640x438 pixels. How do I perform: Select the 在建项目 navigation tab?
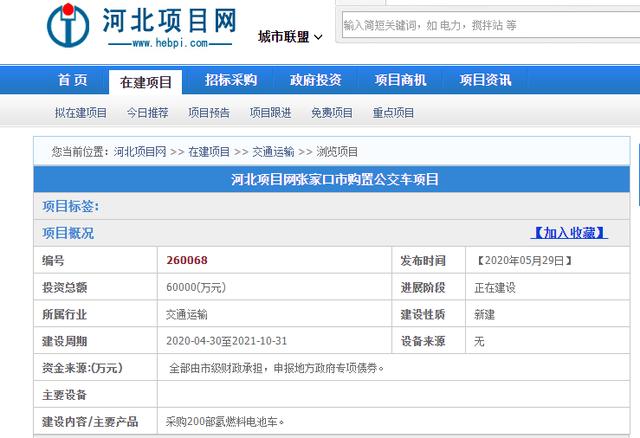[146, 82]
